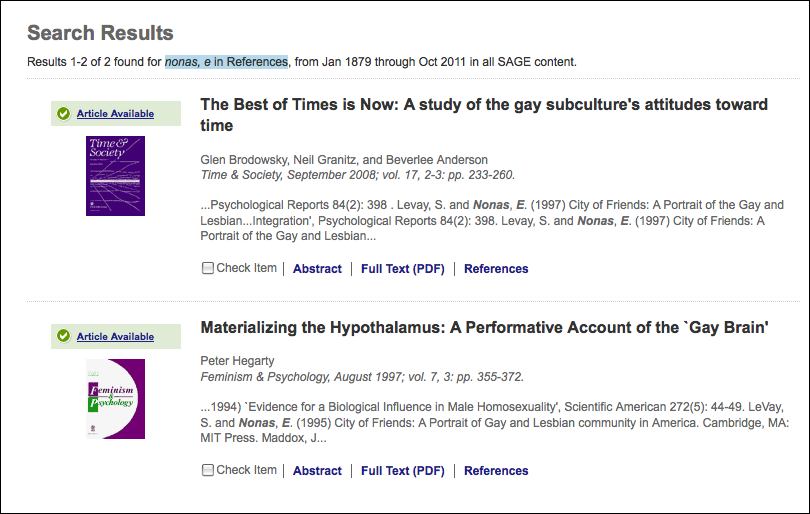This screenshot has height=514, width=810.
Task: View Abstract of the Hypothalamus article
Action: (317, 471)
